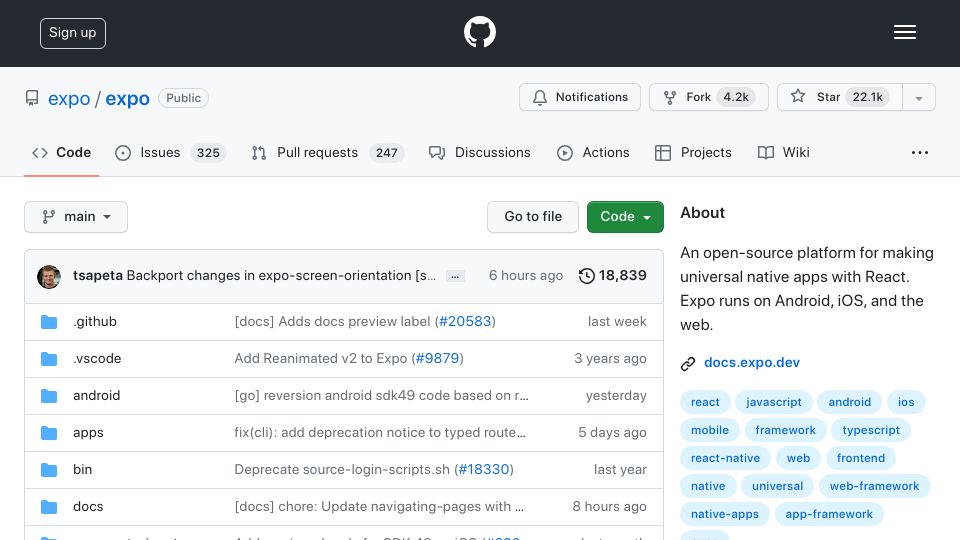
Task: Click the 6 hours ago commit timestamp
Action: tap(526, 276)
